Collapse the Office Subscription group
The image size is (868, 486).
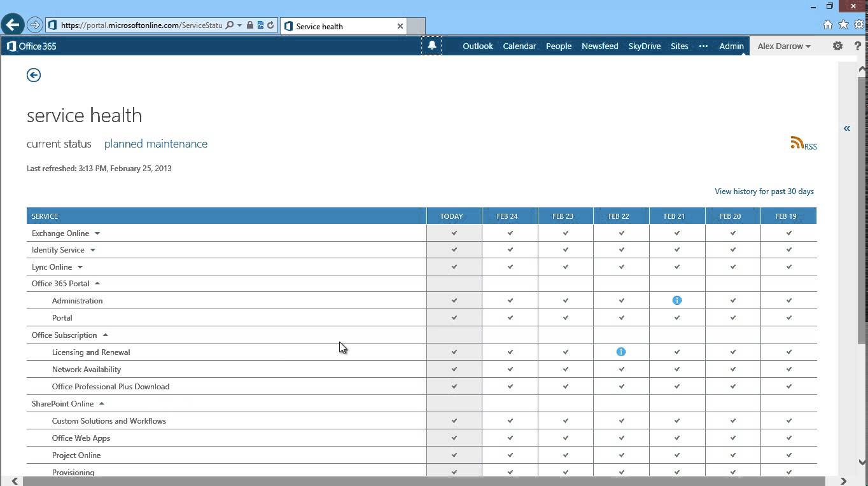click(106, 335)
